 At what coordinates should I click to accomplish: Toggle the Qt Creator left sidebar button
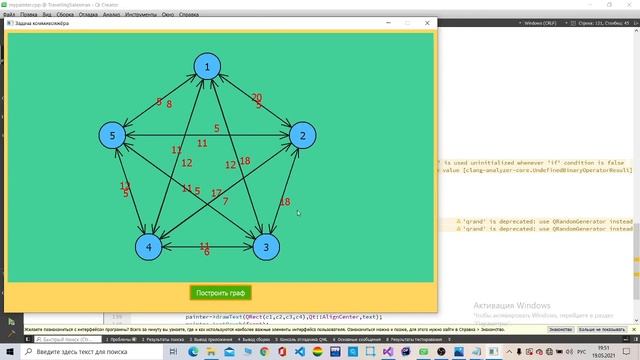(x=28, y=339)
